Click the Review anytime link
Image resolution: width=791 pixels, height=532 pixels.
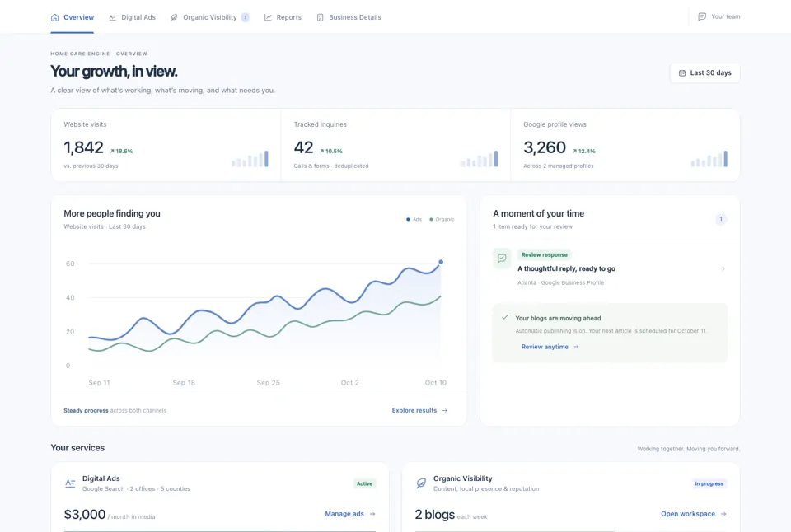point(550,347)
